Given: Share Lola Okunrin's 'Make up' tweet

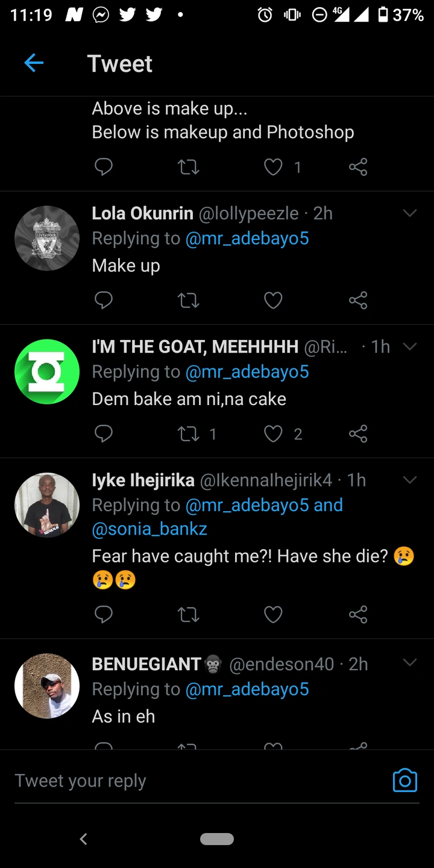Looking at the screenshot, I should coord(358,300).
